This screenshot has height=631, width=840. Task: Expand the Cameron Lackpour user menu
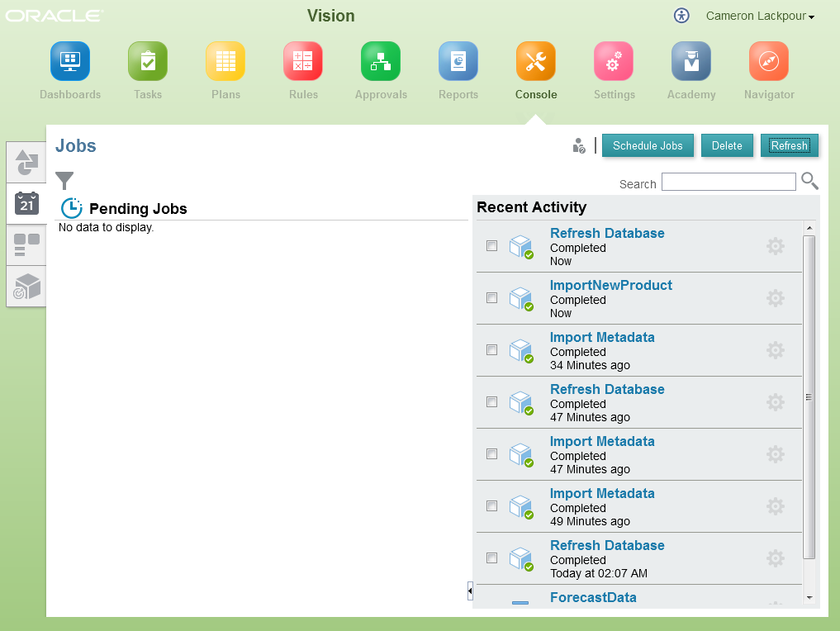pyautogui.click(x=760, y=16)
